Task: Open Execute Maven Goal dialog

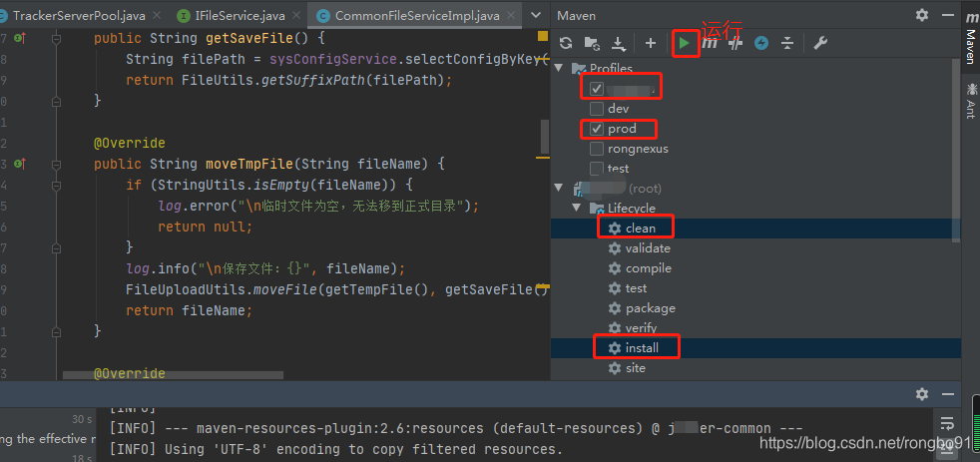Action: click(x=710, y=43)
